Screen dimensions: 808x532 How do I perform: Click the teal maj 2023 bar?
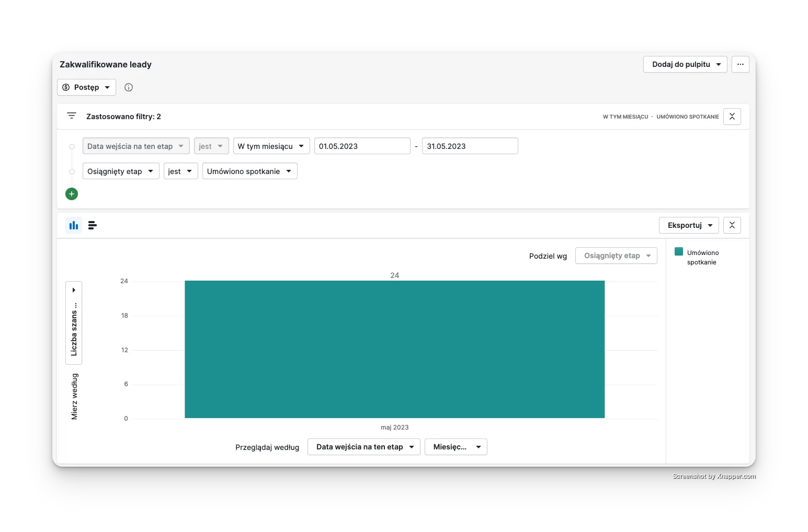coord(395,349)
